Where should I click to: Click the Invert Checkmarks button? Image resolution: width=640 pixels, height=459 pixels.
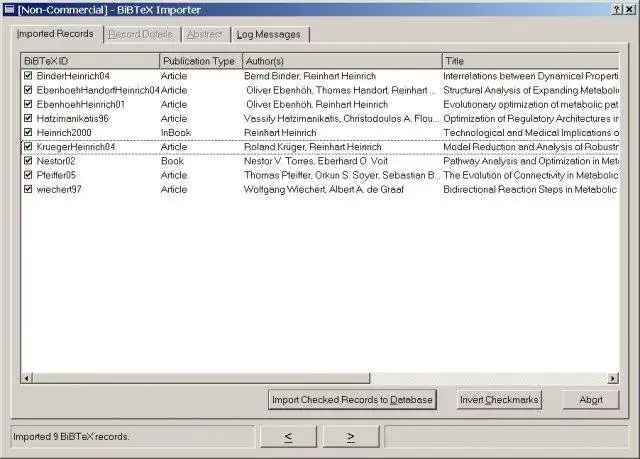499,400
